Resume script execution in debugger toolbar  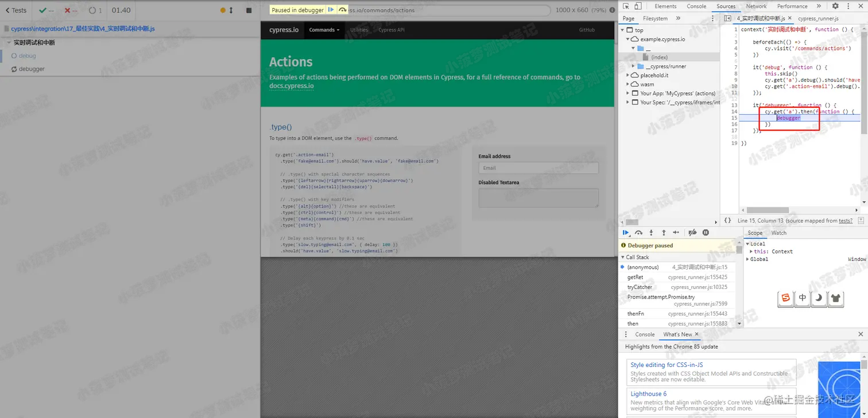click(626, 233)
